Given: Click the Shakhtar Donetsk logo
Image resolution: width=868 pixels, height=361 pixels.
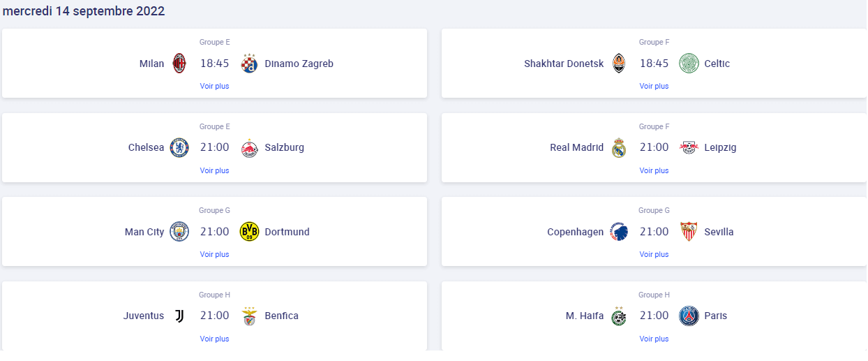Looking at the screenshot, I should pyautogui.click(x=619, y=64).
